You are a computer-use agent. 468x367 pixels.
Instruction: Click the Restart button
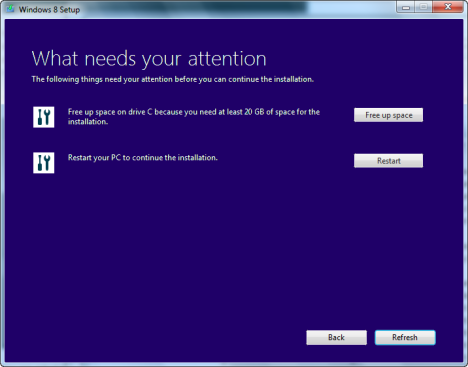coord(388,161)
